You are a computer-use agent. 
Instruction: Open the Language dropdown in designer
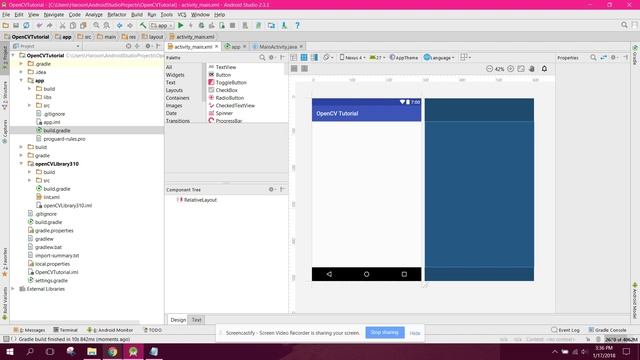439,58
